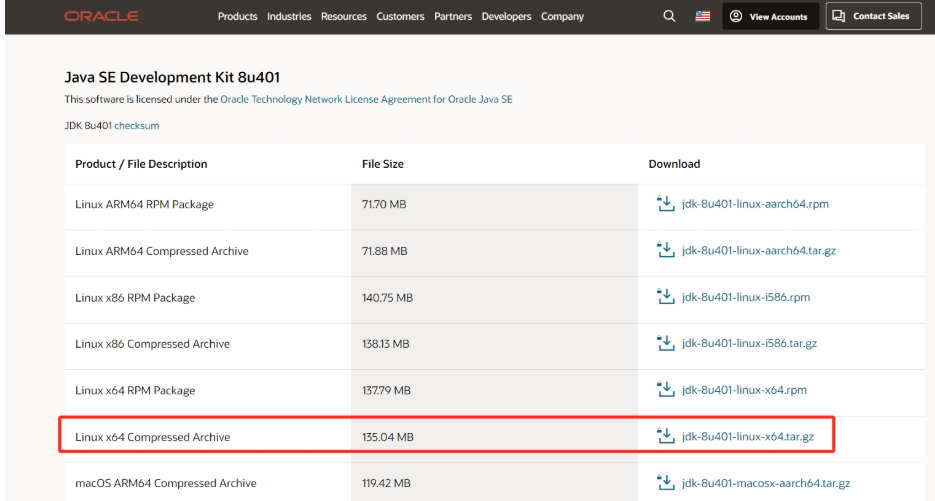
Task: Click the File Size column header
Action: click(x=383, y=164)
